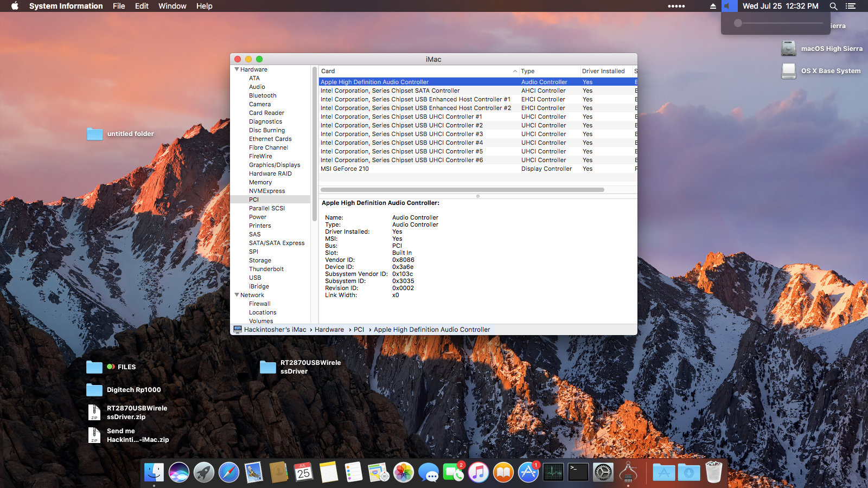Click Hardware in the bottom path bar
868x488 pixels.
tap(329, 330)
